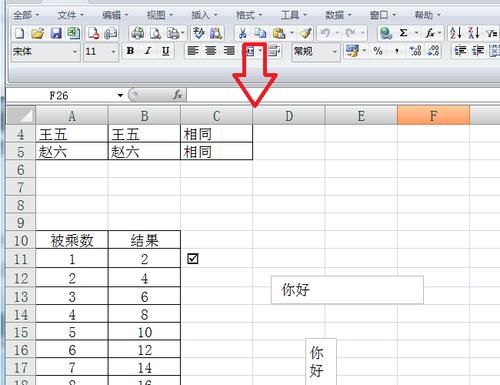The height and width of the screenshot is (385, 500).
Task: Toggle the checkbox in cell C11
Action: point(193,259)
